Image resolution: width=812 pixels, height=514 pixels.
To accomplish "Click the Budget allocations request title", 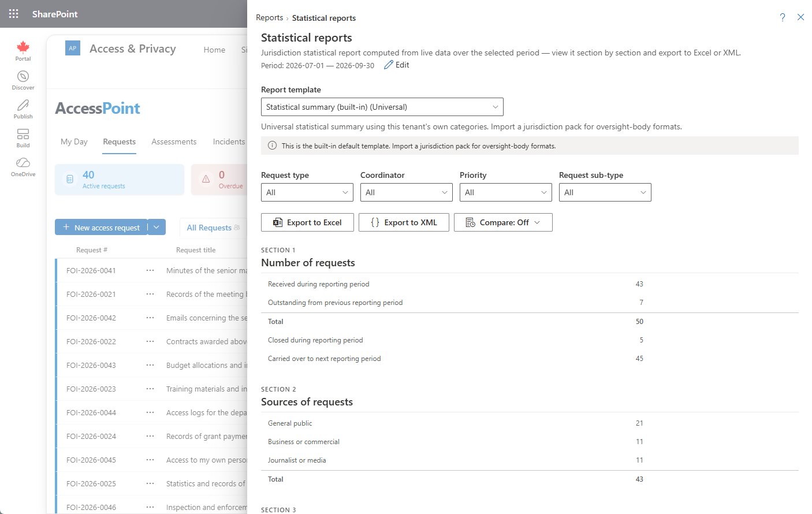I will point(207,365).
